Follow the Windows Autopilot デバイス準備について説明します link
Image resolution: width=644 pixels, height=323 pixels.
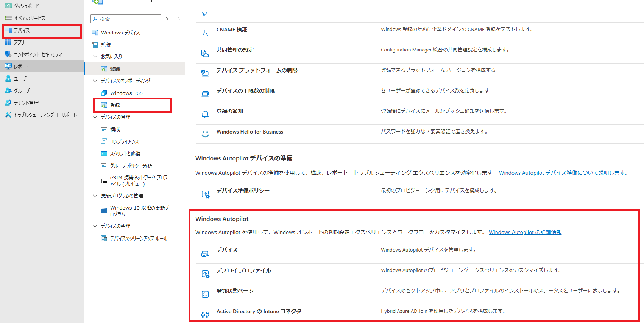pos(564,173)
